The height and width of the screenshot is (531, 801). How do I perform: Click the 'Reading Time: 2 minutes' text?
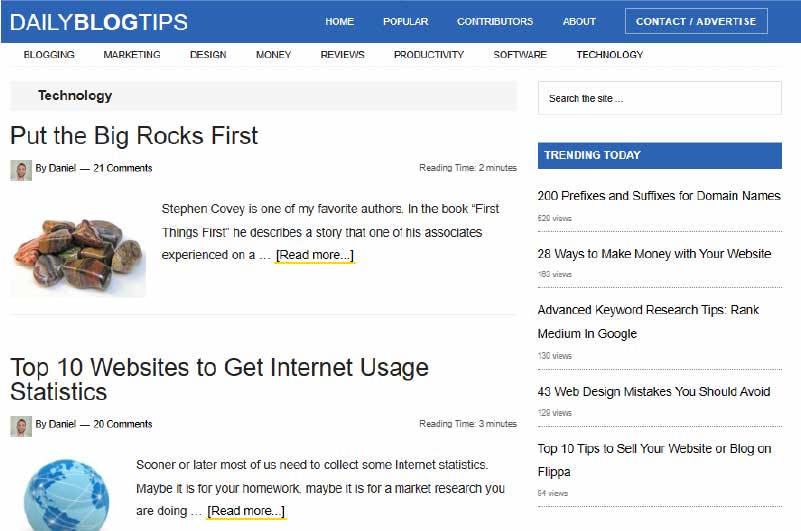468,168
